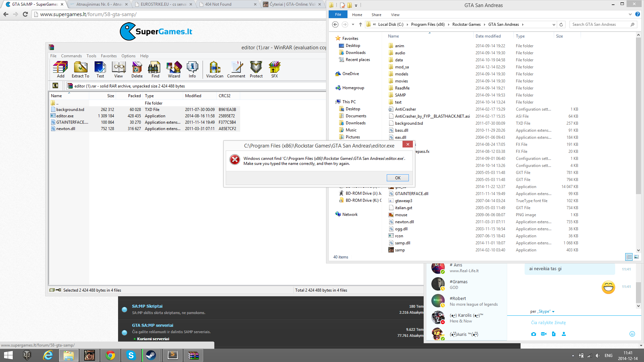Open the address bar history dropdown
Screen dimensions: 644x362
click(553, 24)
